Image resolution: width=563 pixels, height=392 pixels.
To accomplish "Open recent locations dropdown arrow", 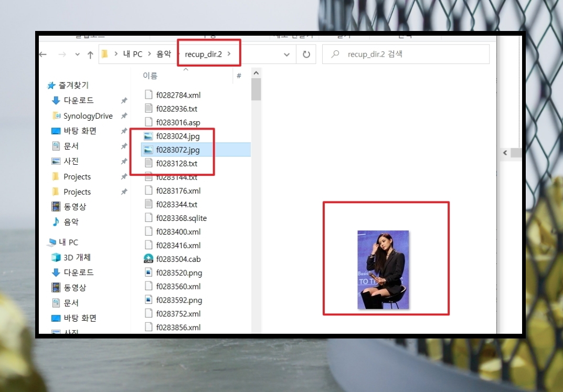I will coord(77,55).
